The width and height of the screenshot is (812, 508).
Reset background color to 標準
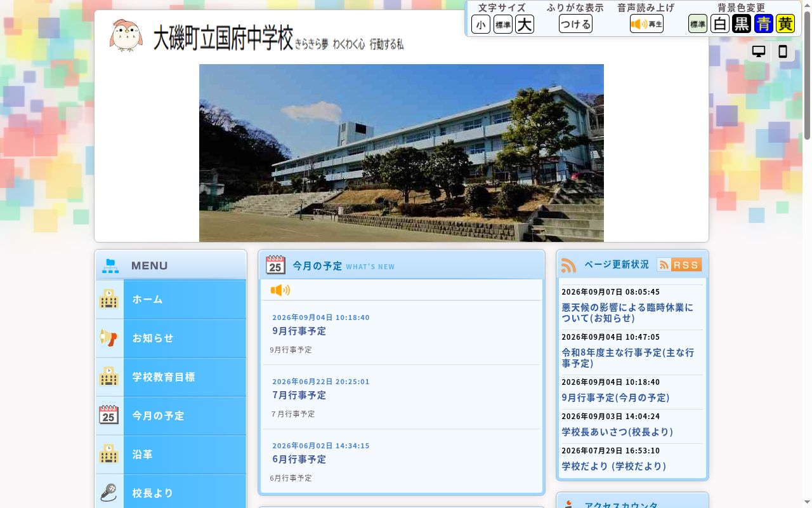(698, 24)
